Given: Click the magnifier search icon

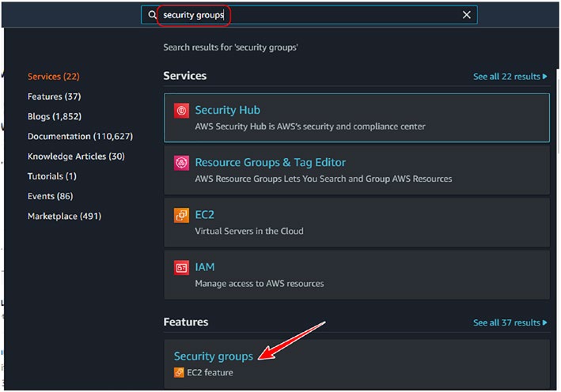Looking at the screenshot, I should coord(152,15).
